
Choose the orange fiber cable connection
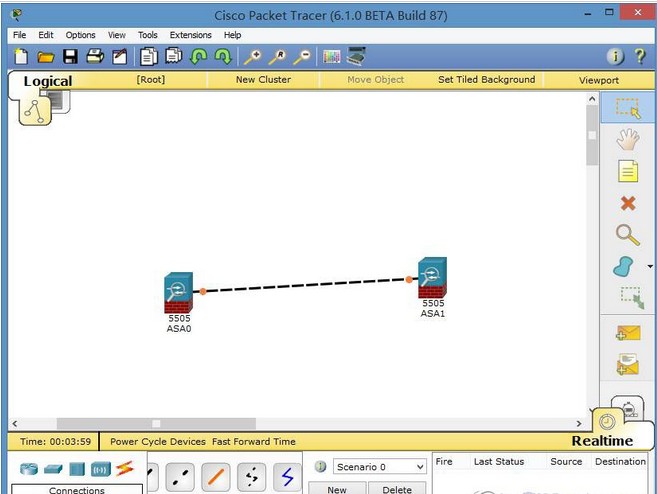216,477
